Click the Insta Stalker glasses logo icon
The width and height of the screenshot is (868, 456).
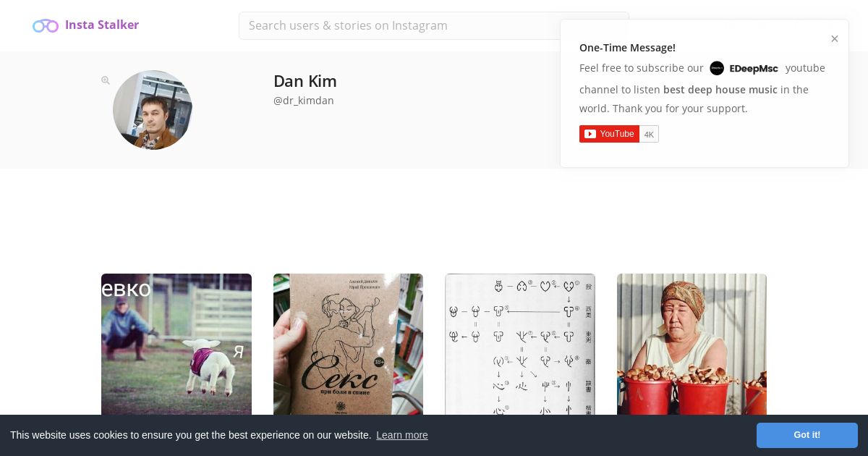pyautogui.click(x=46, y=26)
